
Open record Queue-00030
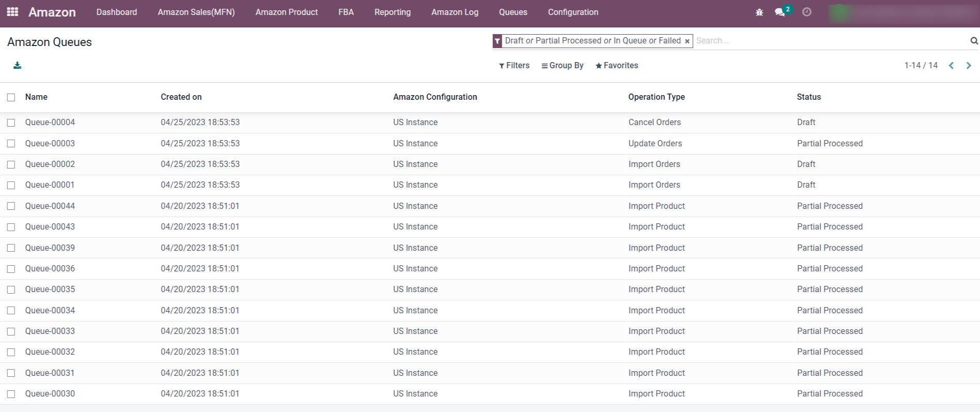click(x=50, y=394)
